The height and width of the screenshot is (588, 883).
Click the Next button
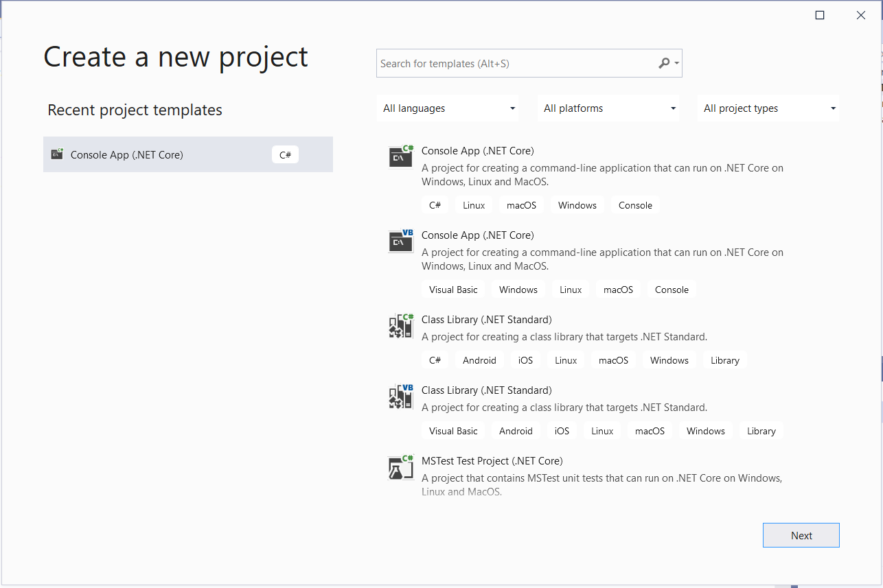pos(801,535)
